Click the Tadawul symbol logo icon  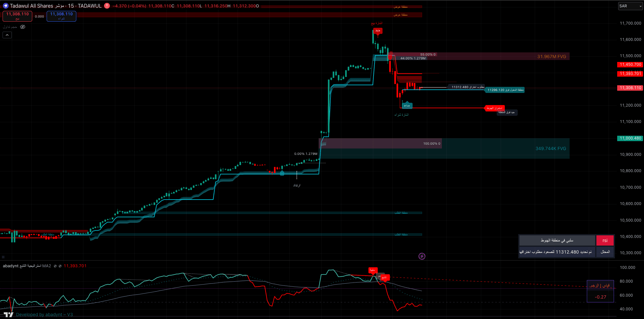(5, 6)
